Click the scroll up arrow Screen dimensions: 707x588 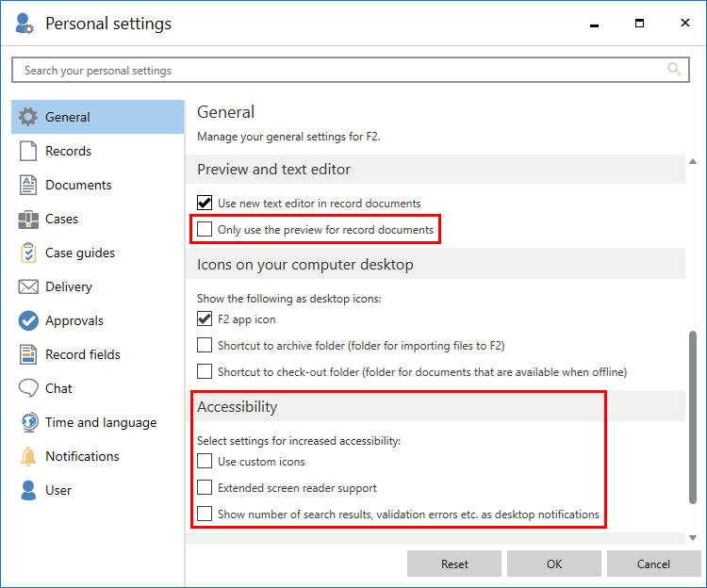coord(693,161)
